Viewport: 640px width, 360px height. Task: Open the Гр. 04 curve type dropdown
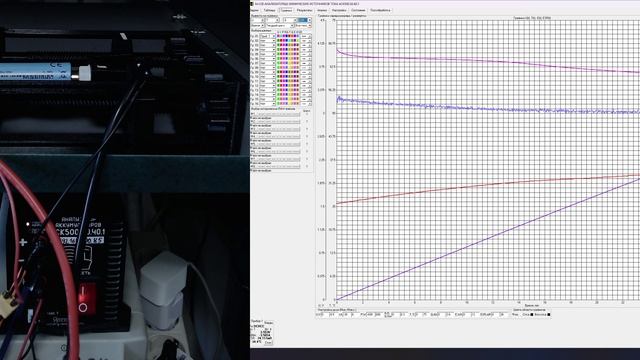point(267,49)
